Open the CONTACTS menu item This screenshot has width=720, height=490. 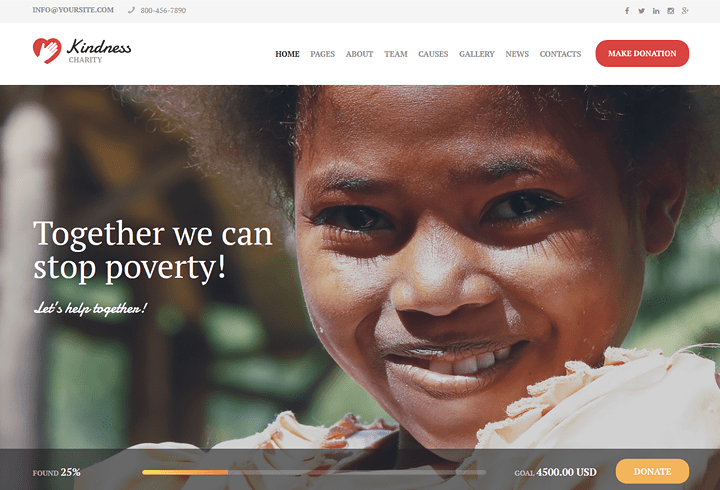click(x=560, y=54)
